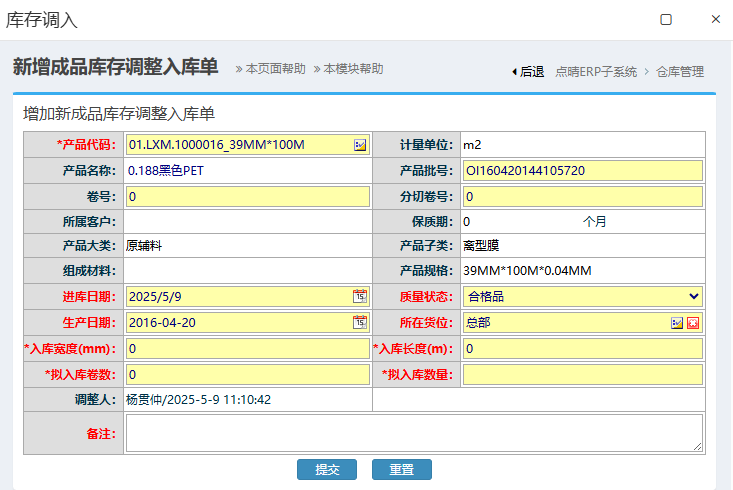The image size is (733, 490).
Task: Open calendar picker for 进库日期
Action: (x=360, y=297)
